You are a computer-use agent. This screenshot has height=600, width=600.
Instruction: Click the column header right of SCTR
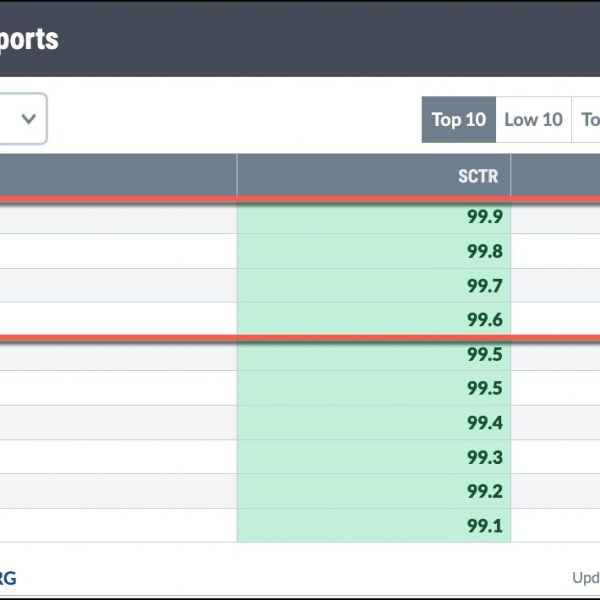coord(556,176)
